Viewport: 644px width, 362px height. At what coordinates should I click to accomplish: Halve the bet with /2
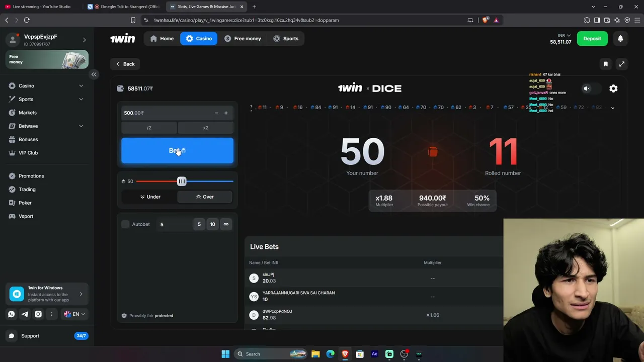tap(149, 128)
